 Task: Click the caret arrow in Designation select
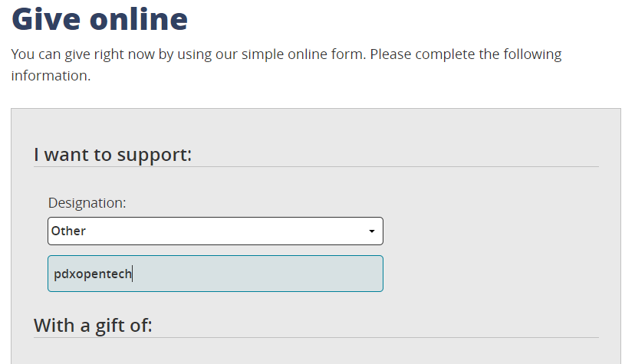click(x=371, y=231)
